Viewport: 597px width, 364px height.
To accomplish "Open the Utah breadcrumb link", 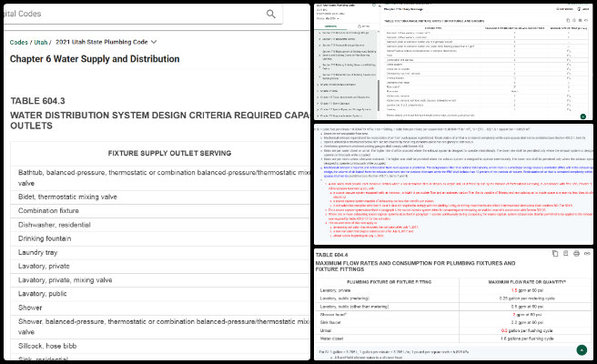I will (x=41, y=42).
